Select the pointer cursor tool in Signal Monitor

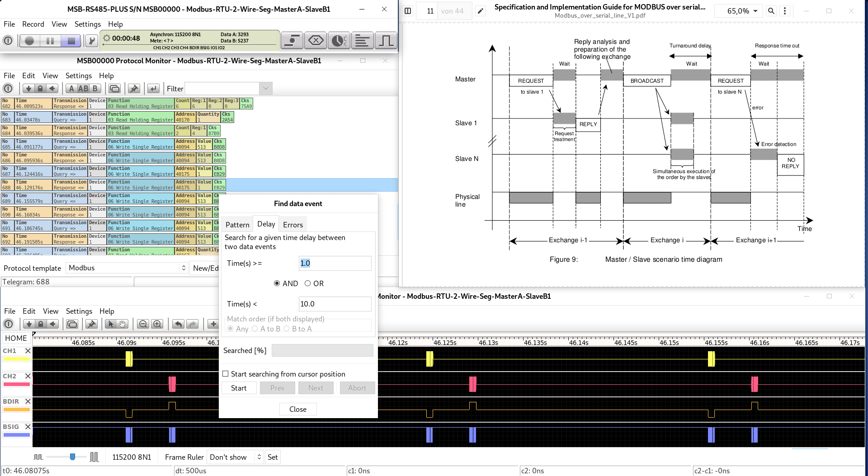pos(111,324)
